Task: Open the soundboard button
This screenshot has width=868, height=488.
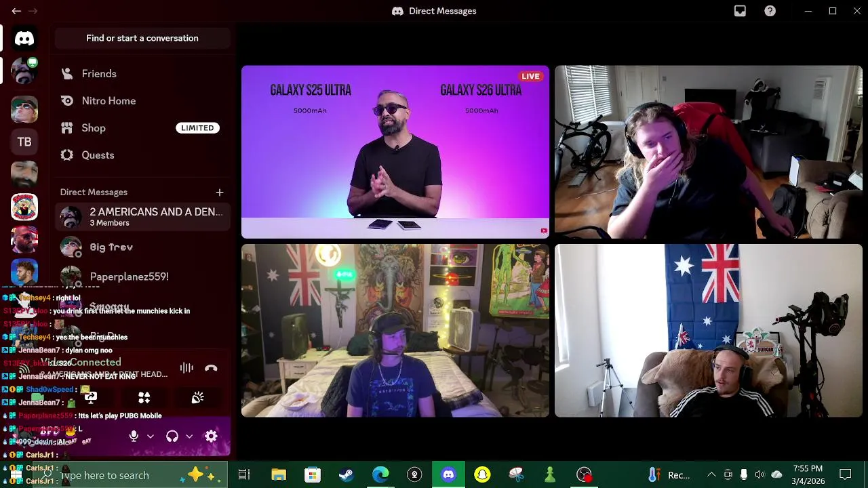Action: [197, 398]
